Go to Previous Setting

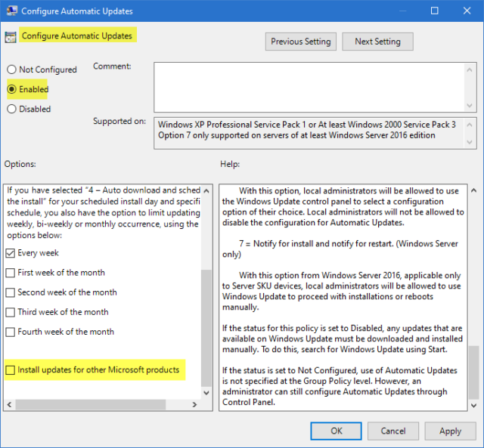[x=301, y=42]
